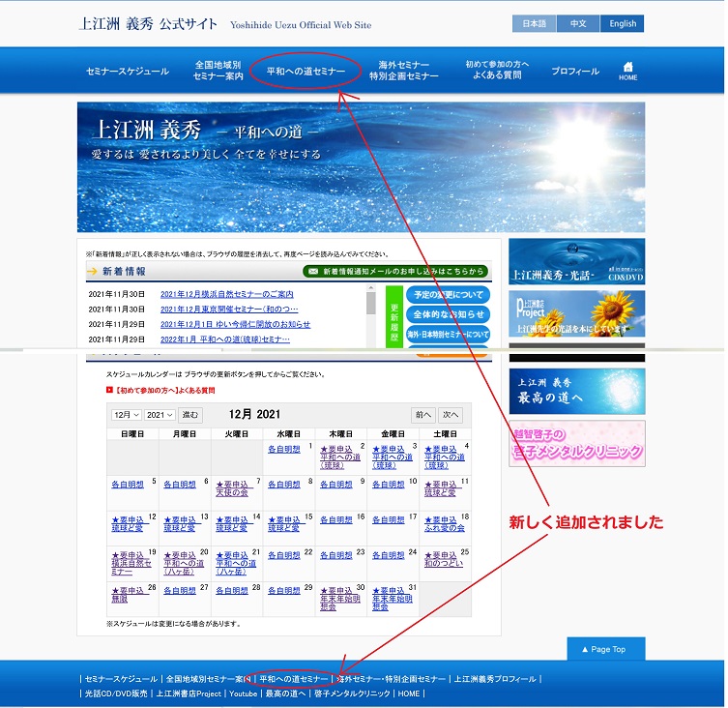This screenshot has height=708, width=728.
Task: Click footer link セミナースケジュール
Action: click(x=121, y=679)
